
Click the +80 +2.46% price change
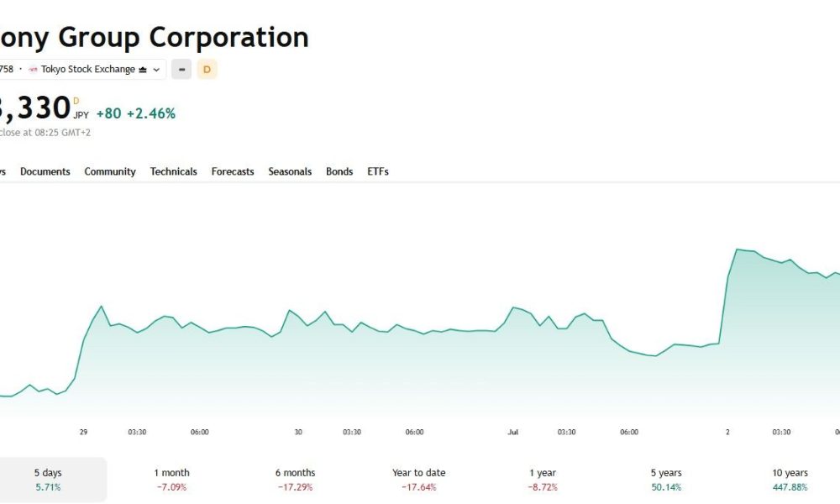(x=135, y=113)
